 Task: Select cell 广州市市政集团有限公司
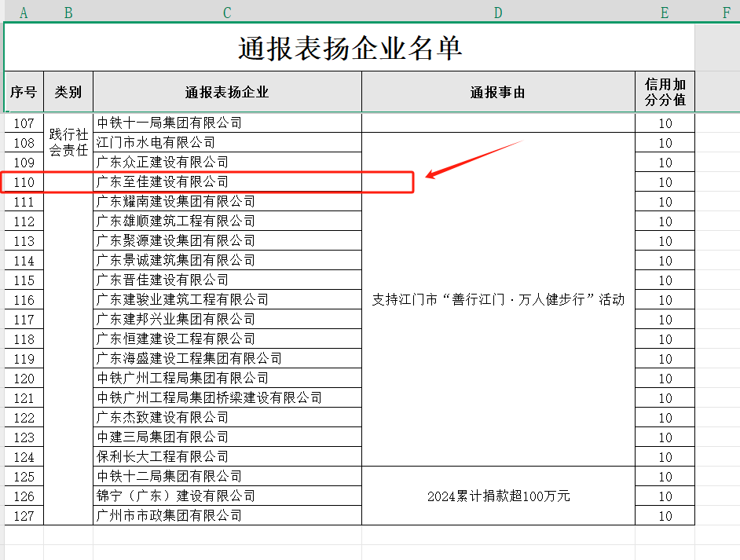tap(227, 515)
